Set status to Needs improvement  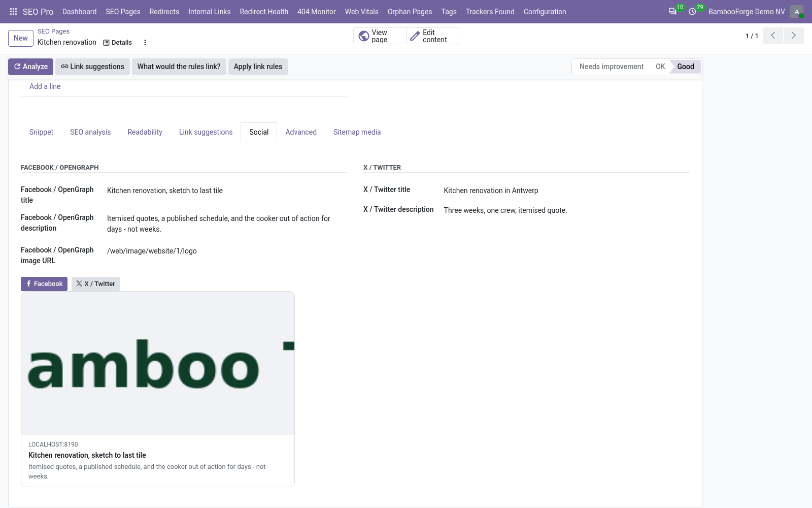611,67
